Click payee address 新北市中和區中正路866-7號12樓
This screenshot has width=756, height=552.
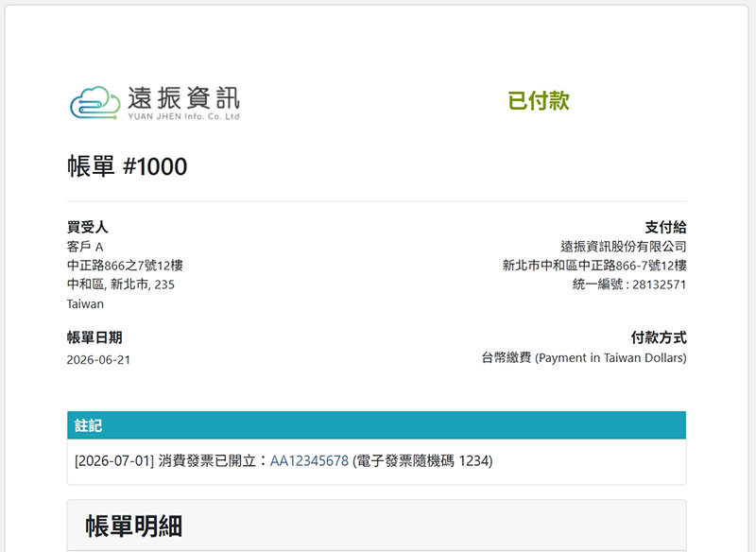pos(594,266)
